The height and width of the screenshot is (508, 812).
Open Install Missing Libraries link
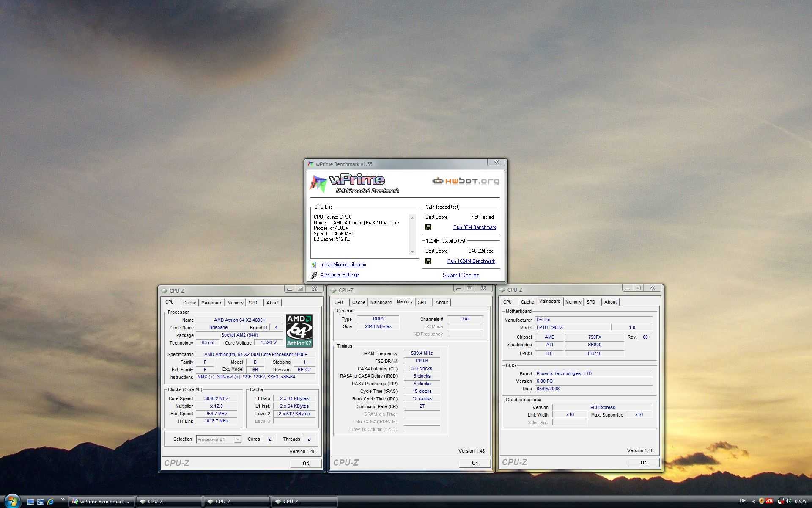click(x=343, y=265)
